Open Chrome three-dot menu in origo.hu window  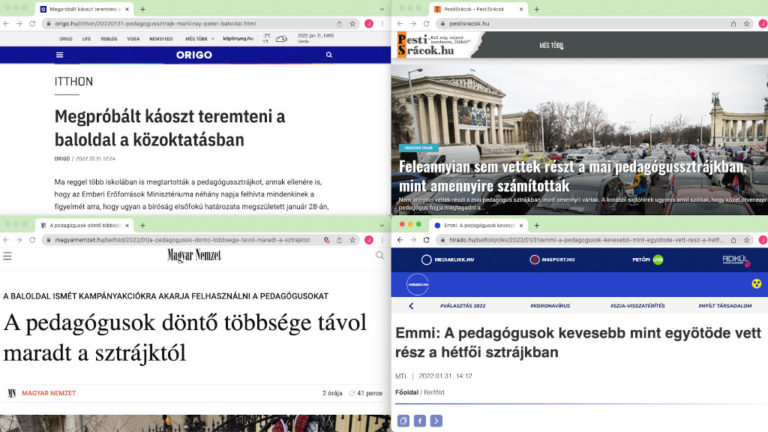383,24
